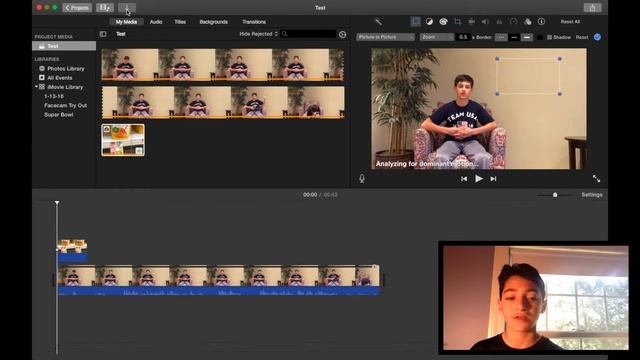
Task: Open noise reduction and equalizer icon
Action: pyautogui.click(x=499, y=22)
